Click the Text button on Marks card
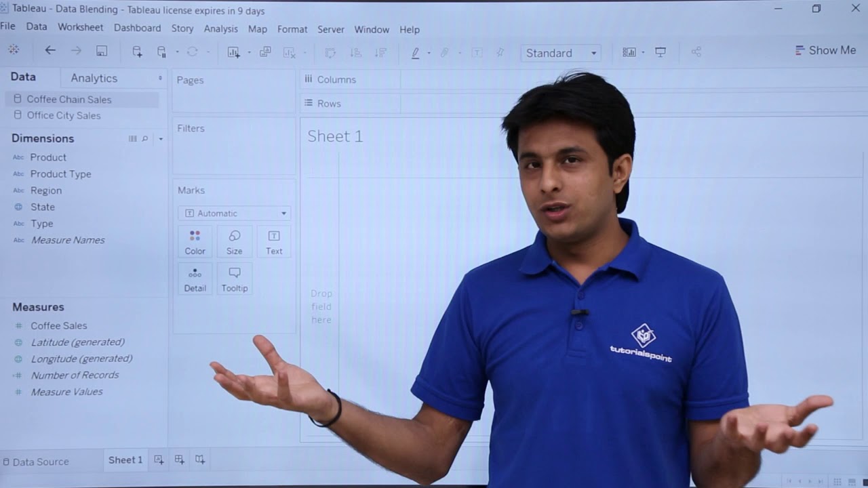This screenshot has width=868, height=488. pos(274,242)
